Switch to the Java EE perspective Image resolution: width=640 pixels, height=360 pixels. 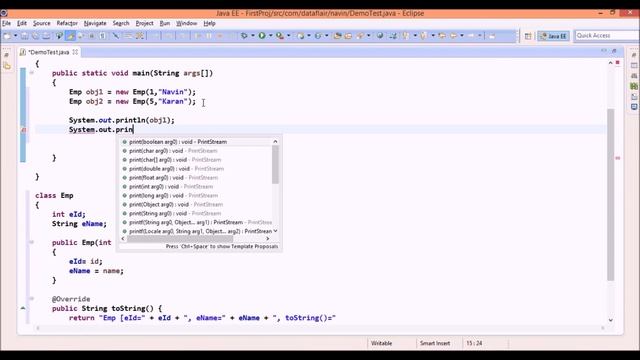tap(553, 36)
